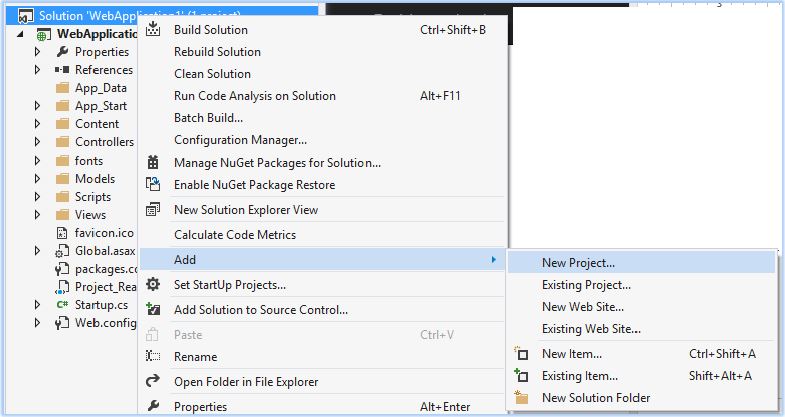Click the Manage NuGet Packages icon
The image size is (785, 417).
point(153,162)
